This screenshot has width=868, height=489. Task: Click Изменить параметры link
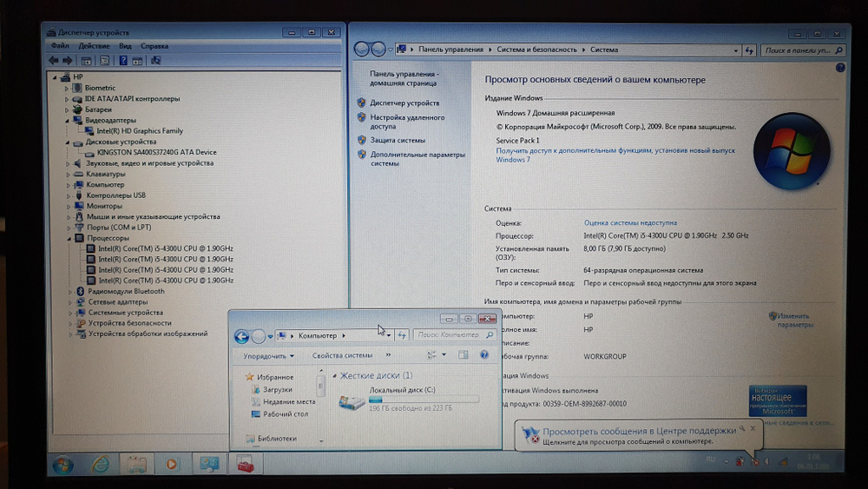point(795,320)
